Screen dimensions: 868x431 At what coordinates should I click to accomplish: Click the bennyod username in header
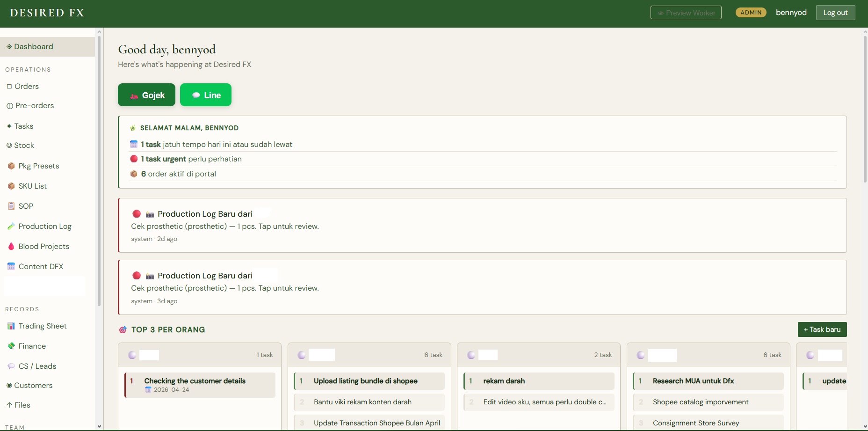[x=791, y=13]
